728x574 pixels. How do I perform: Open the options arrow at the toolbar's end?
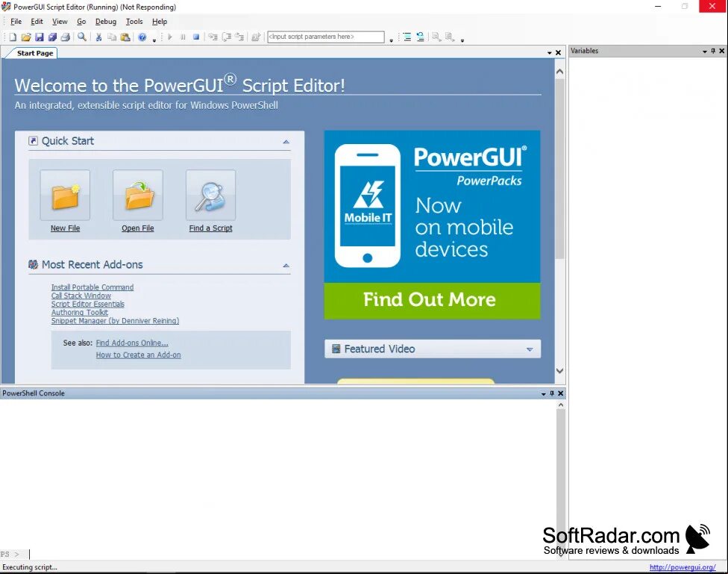[x=462, y=40]
